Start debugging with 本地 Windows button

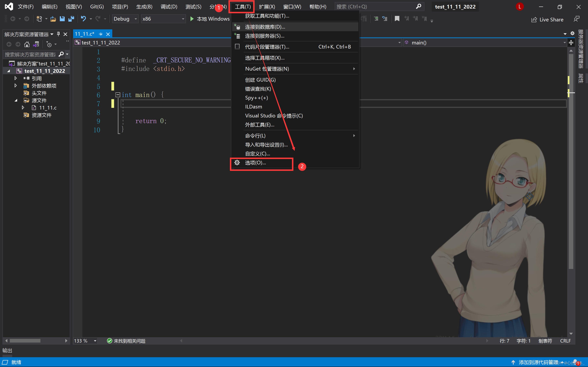tap(210, 19)
